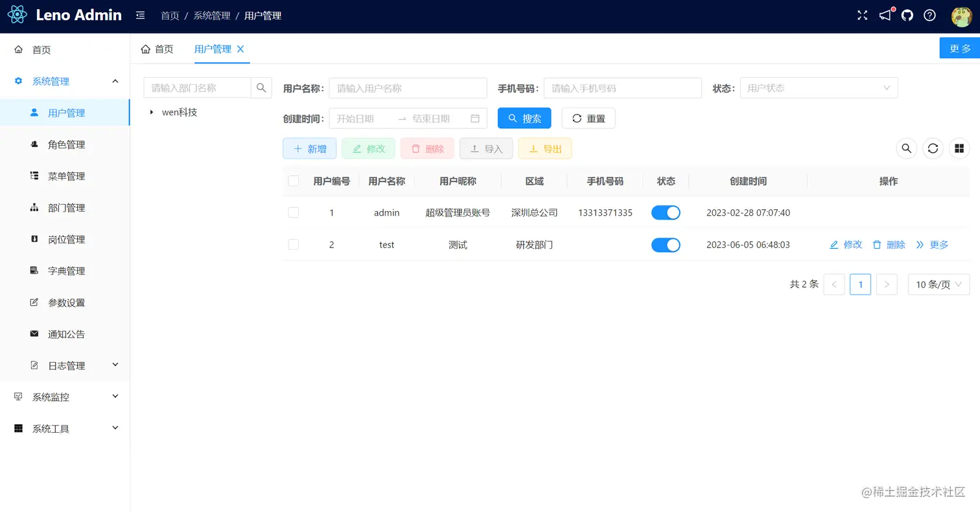Toggle search area with round magnifier button
Viewport: 980px width, 513px height.
[x=907, y=148]
